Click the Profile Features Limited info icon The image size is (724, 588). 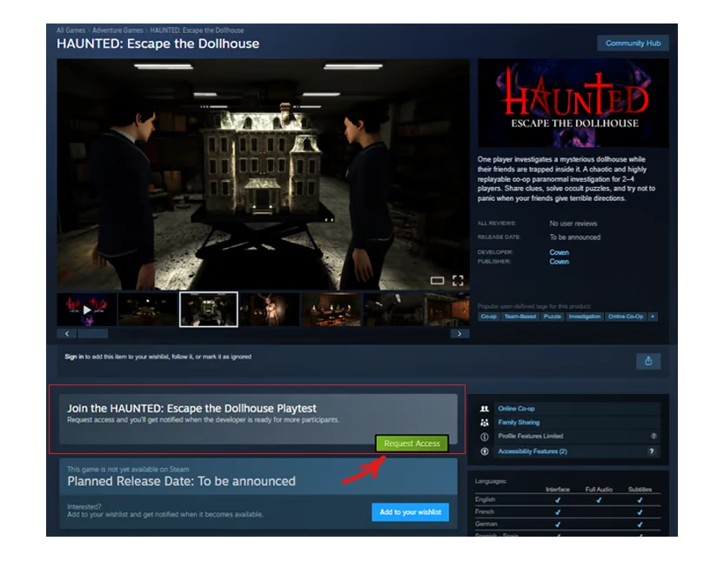coord(485,437)
